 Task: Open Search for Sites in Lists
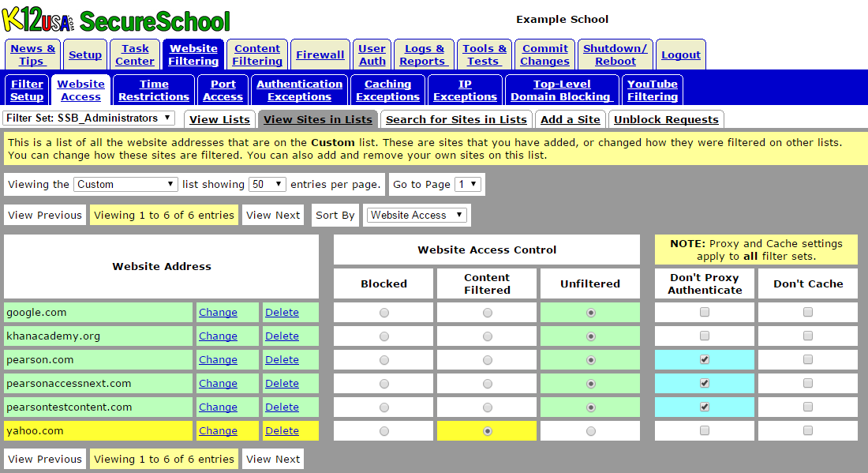coord(456,120)
